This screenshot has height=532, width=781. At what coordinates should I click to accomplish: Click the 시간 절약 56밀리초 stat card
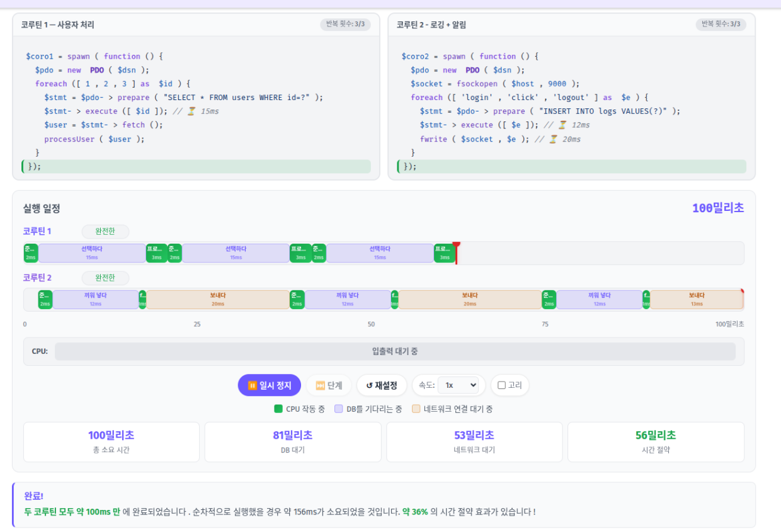coord(655,441)
